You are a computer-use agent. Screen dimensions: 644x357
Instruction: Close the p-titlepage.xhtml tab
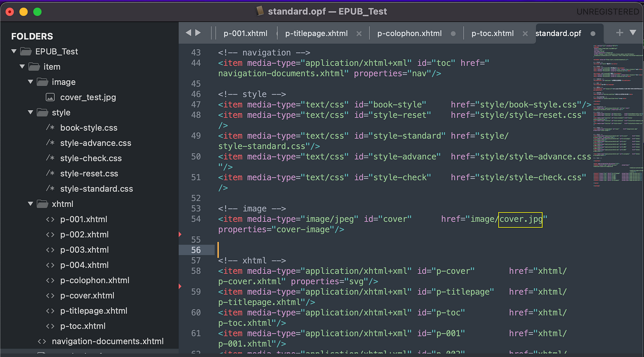[x=359, y=34]
